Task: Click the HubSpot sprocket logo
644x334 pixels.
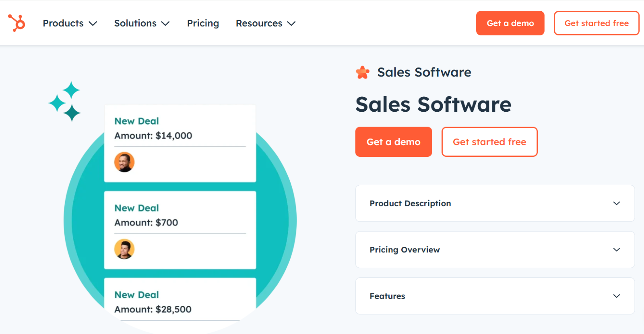Action: [x=17, y=23]
